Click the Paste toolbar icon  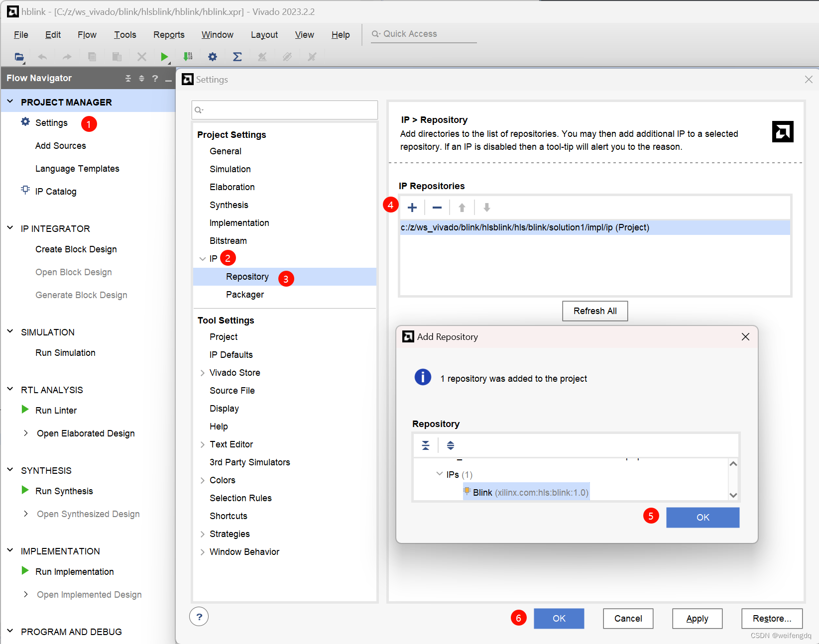coord(117,57)
